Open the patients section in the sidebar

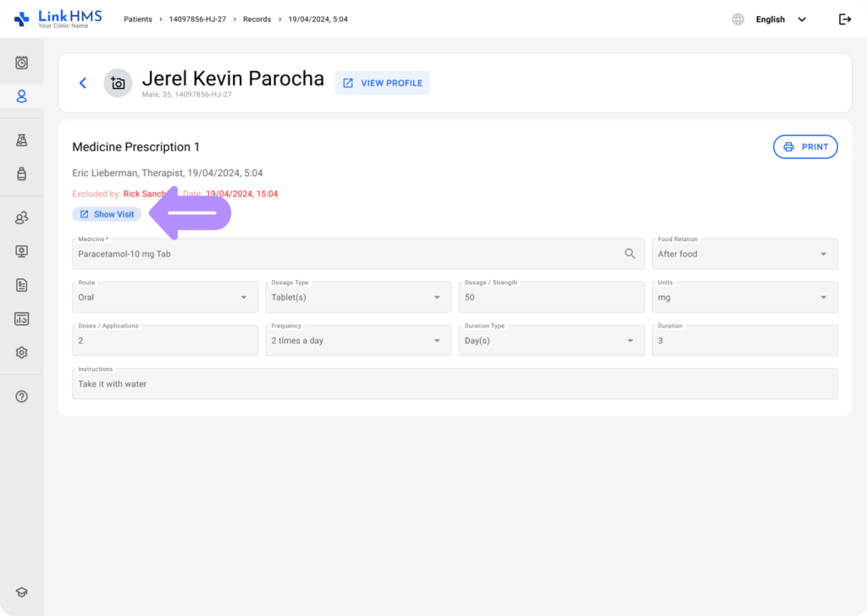[x=22, y=96]
